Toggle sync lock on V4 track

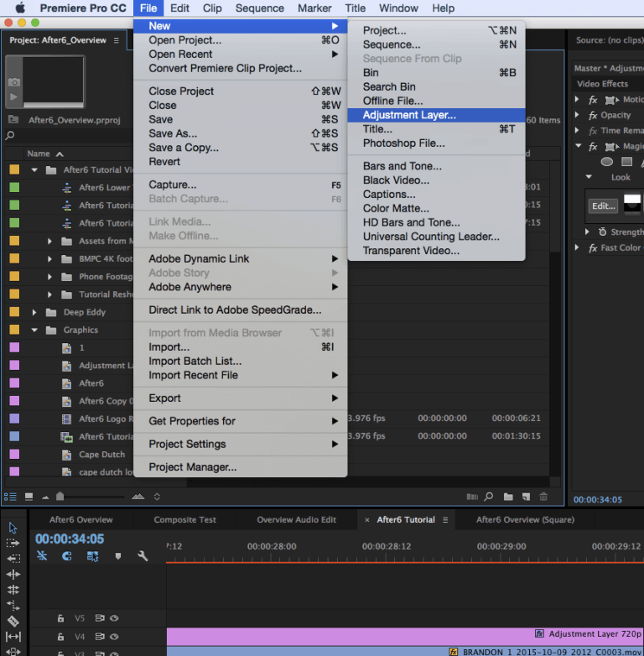tap(100, 637)
